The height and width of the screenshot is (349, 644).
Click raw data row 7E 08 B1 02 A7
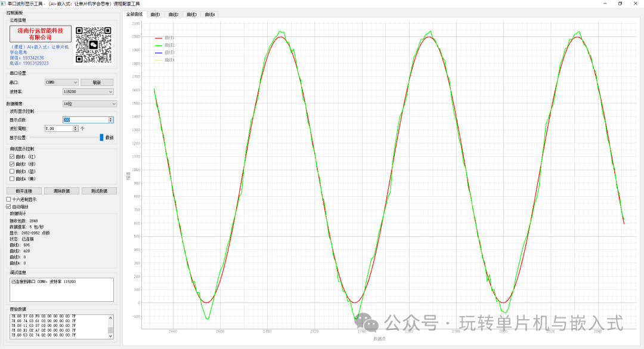[x=44, y=331]
